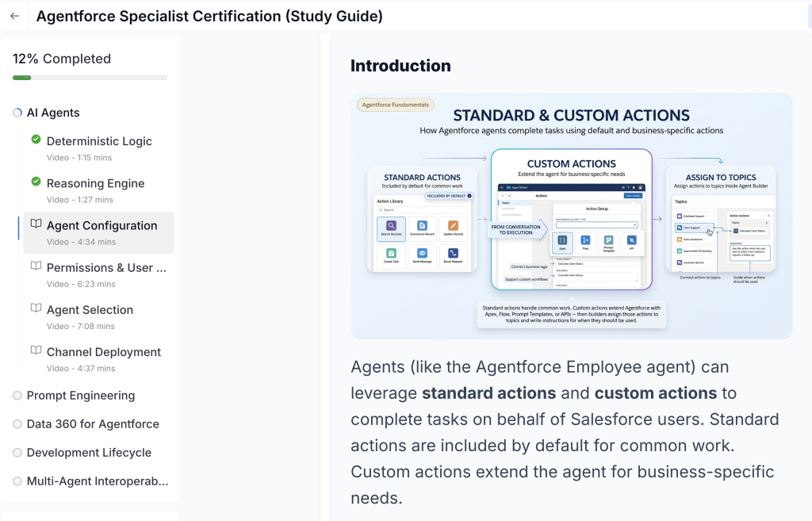The width and height of the screenshot is (812, 521).
Task: Click the 12% completed progress bar
Action: tap(90, 78)
